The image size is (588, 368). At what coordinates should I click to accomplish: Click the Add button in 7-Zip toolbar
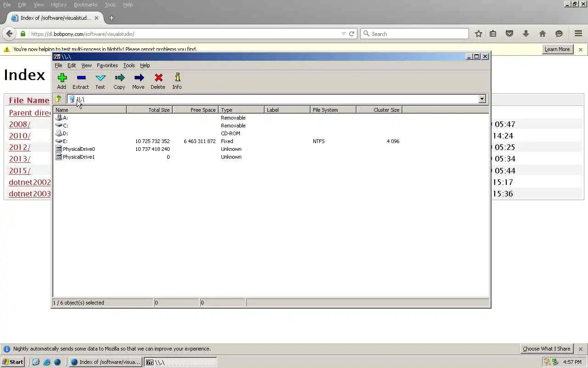coord(62,81)
